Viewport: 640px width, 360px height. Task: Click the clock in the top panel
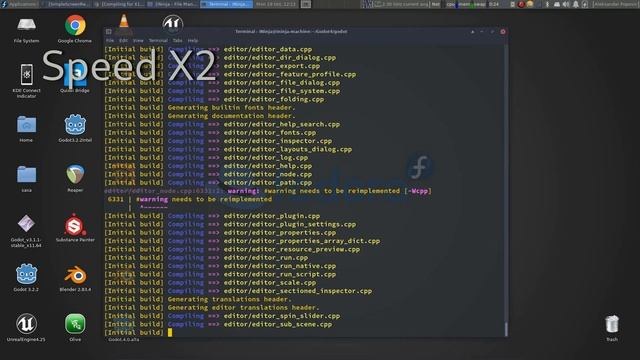point(276,4)
